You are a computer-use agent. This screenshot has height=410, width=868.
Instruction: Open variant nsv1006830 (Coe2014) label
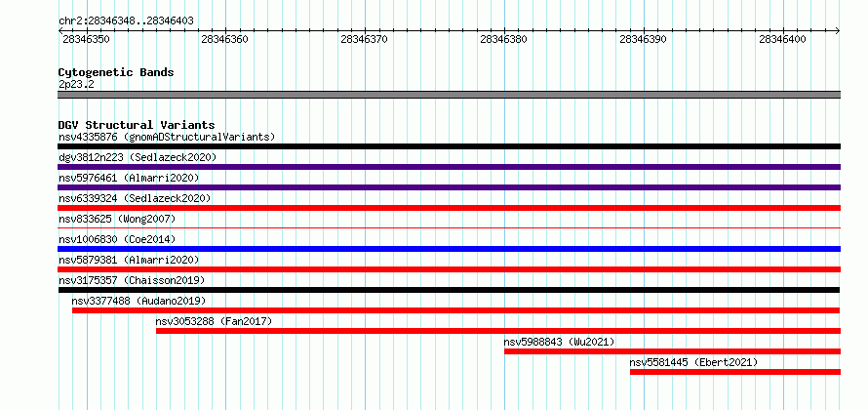tap(117, 239)
